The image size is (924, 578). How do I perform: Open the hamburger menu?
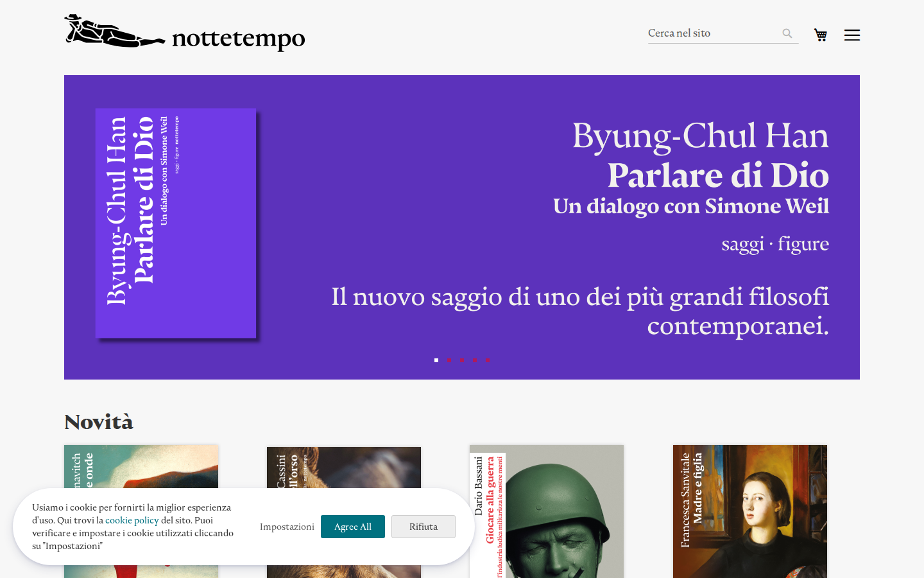point(852,35)
